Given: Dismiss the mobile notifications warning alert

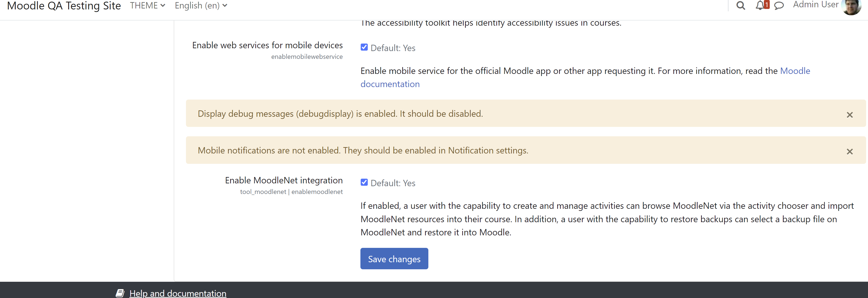Looking at the screenshot, I should (849, 152).
